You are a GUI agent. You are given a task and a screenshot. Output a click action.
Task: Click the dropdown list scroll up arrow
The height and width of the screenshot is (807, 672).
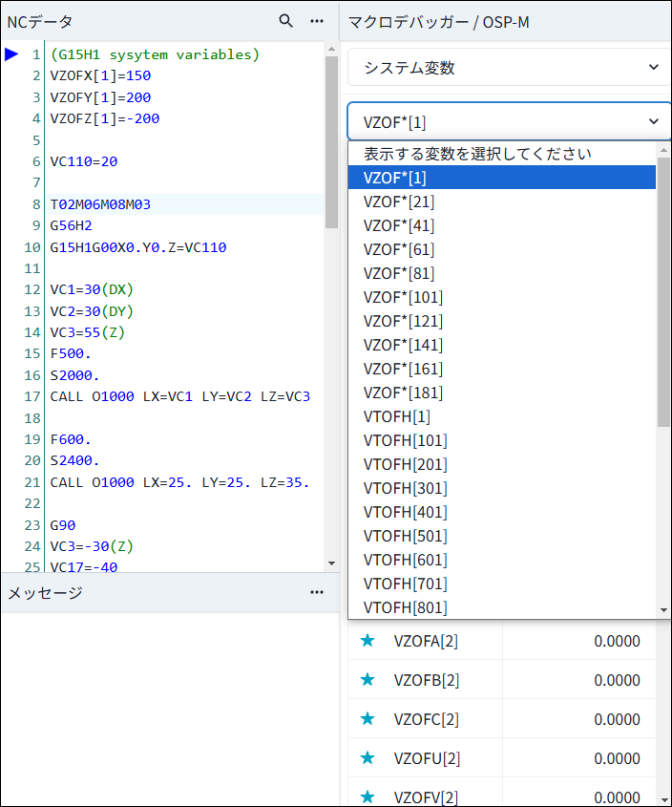pyautogui.click(x=663, y=150)
